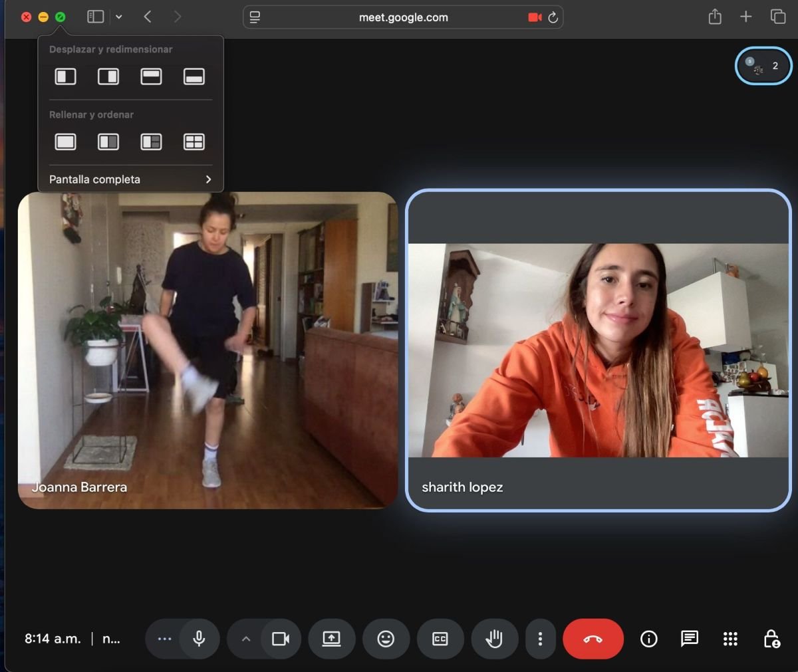Open the emoji reactions panel
Image resolution: width=798 pixels, height=672 pixels.
point(386,639)
